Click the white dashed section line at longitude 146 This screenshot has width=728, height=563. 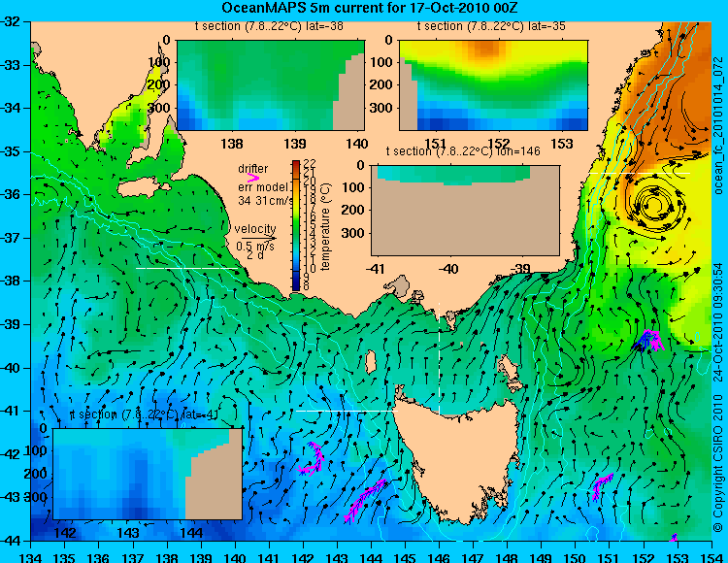439,358
